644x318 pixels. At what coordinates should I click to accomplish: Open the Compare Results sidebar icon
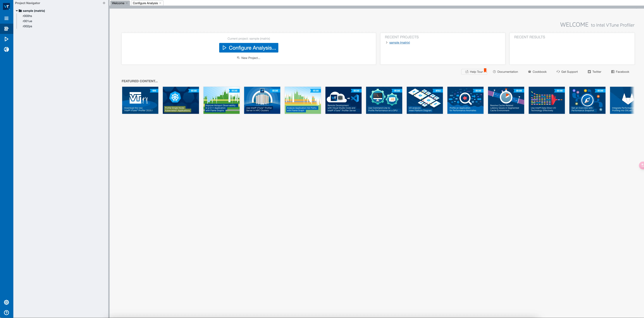6,49
